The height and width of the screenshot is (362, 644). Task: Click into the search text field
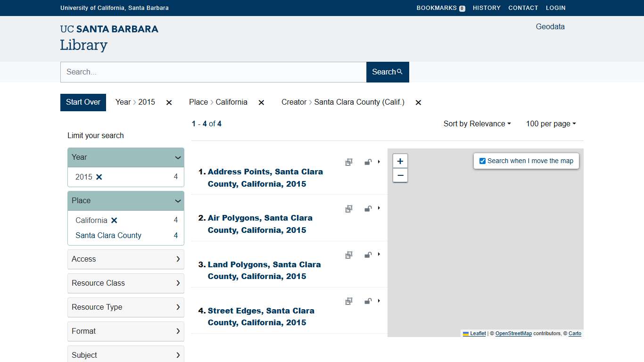[x=213, y=72]
